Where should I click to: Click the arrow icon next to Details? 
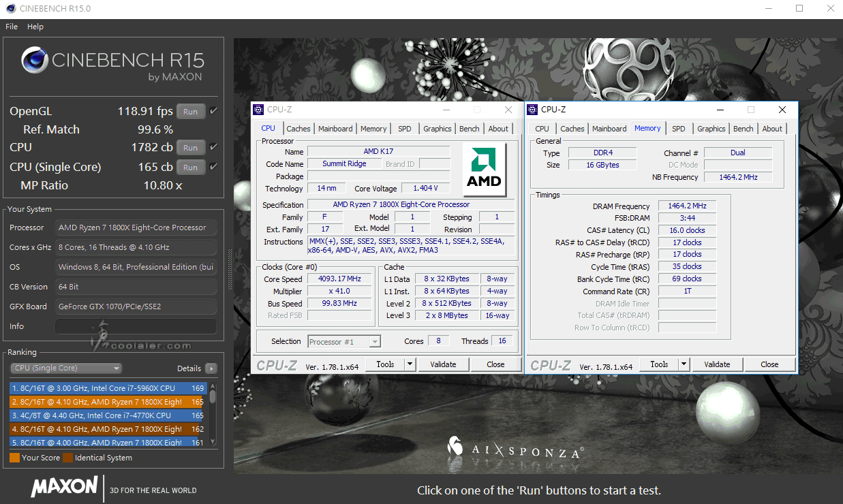point(211,368)
